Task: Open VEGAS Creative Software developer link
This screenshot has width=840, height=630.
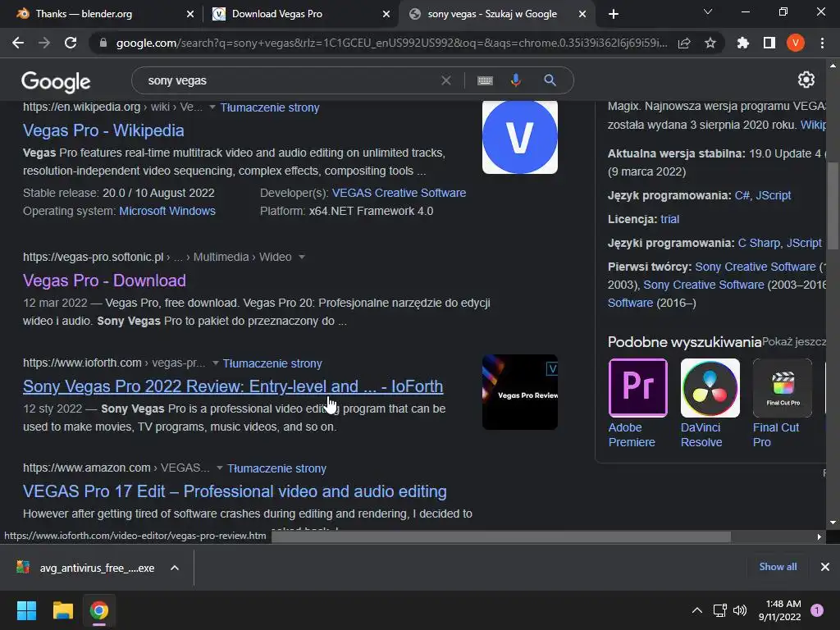Action: click(399, 193)
